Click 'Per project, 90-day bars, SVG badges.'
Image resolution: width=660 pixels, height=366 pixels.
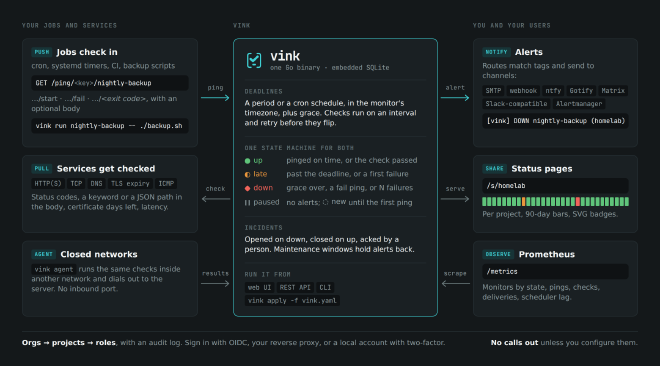click(x=550, y=215)
